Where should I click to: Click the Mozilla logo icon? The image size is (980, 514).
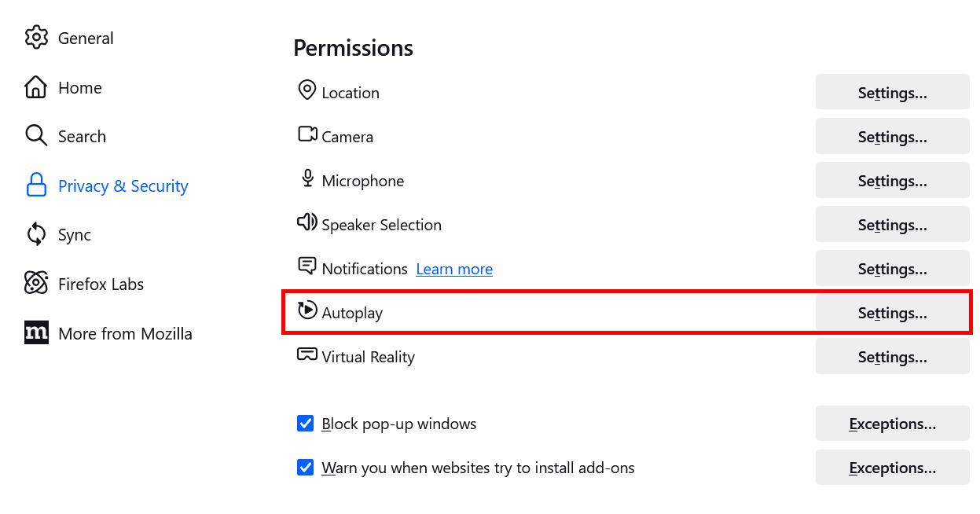click(x=36, y=333)
